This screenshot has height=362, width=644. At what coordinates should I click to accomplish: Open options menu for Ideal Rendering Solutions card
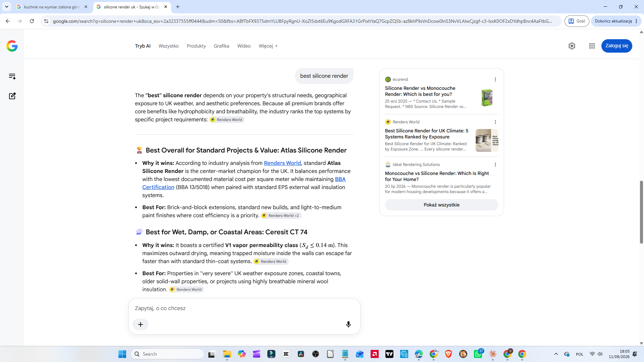pos(495,165)
